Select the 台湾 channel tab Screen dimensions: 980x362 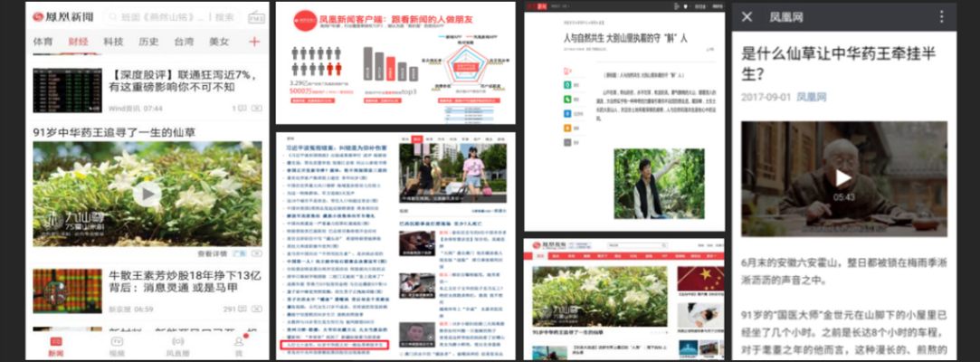184,42
